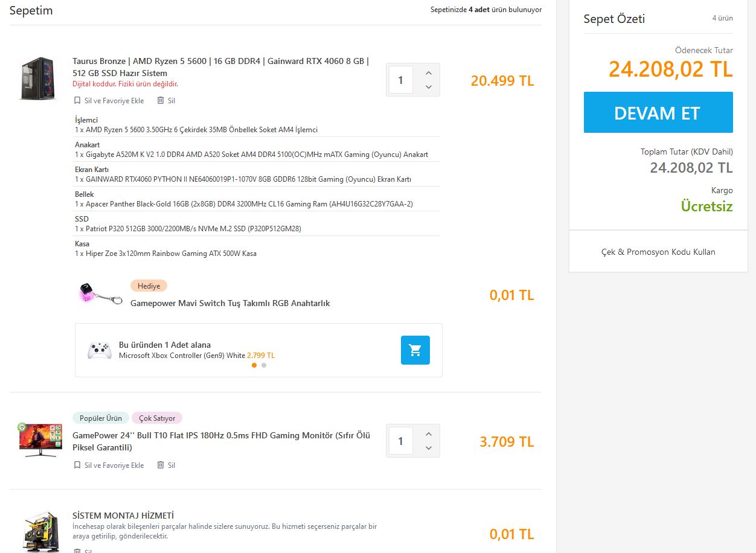This screenshot has width=756, height=553.
Task: Click trash icon to delete GamePower monitor
Action: 161,465
